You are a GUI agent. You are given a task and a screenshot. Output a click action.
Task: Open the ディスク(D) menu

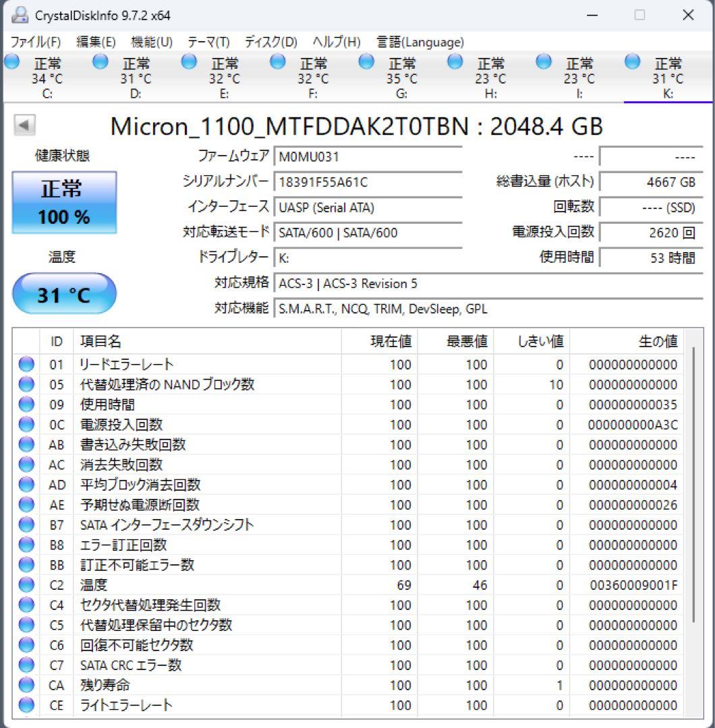click(271, 42)
